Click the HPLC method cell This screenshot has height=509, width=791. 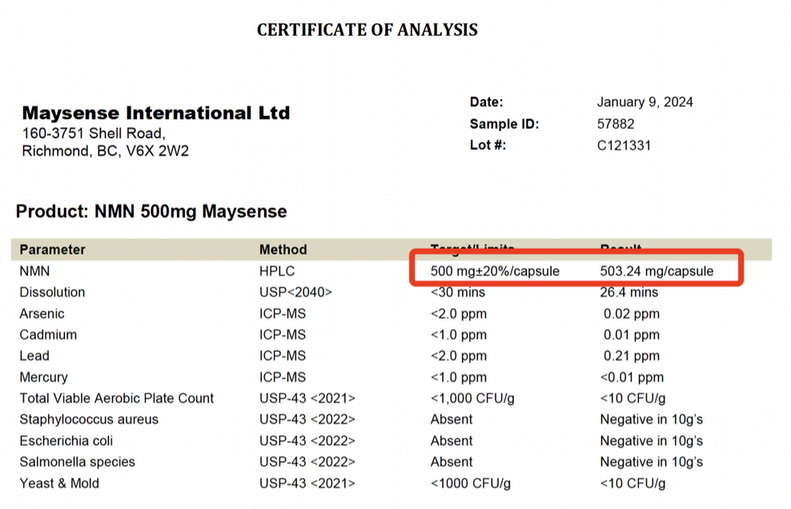click(x=277, y=271)
